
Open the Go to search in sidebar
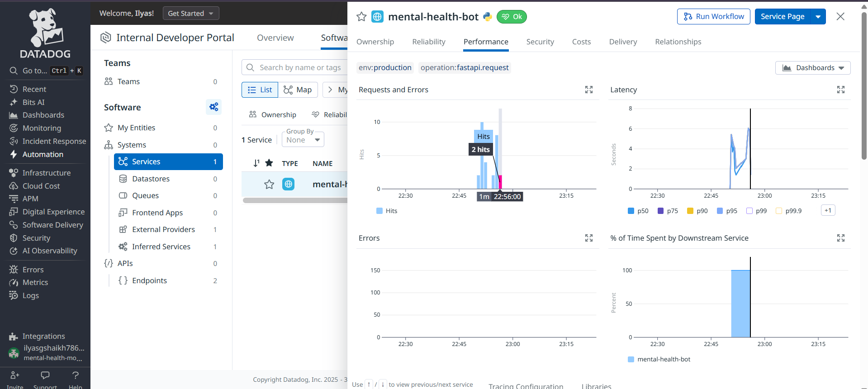click(x=45, y=71)
